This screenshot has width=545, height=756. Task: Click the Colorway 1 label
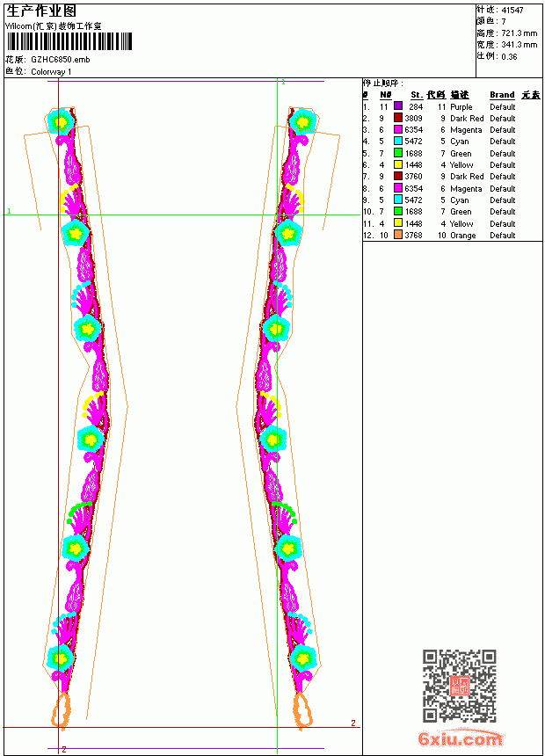pos(51,72)
